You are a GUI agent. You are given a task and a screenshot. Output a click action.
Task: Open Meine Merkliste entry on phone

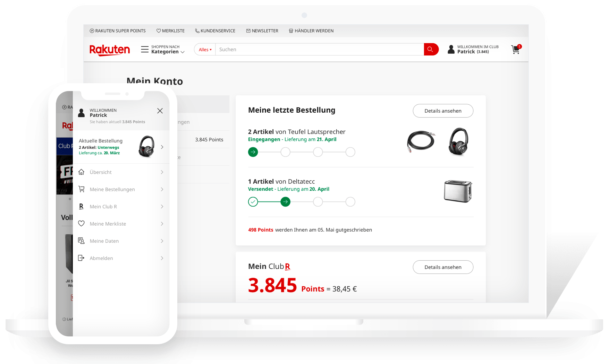coord(121,224)
